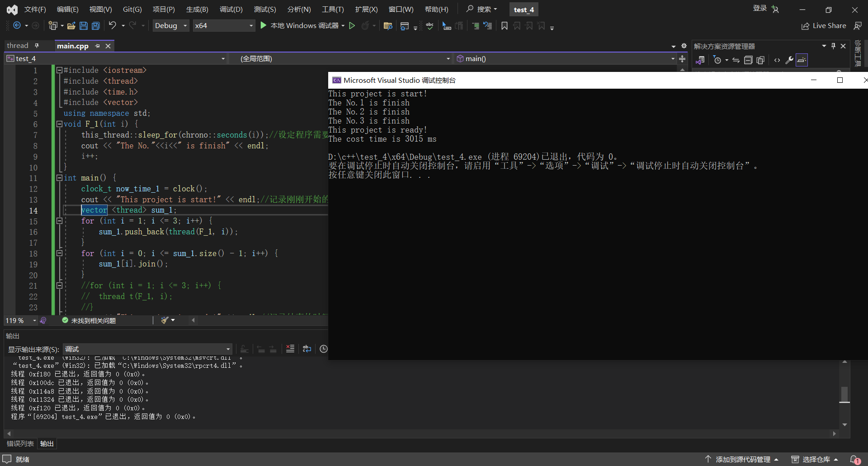Open the test_4 project scope dropdown
Screen dimensions: 868x466
pyautogui.click(x=116, y=59)
